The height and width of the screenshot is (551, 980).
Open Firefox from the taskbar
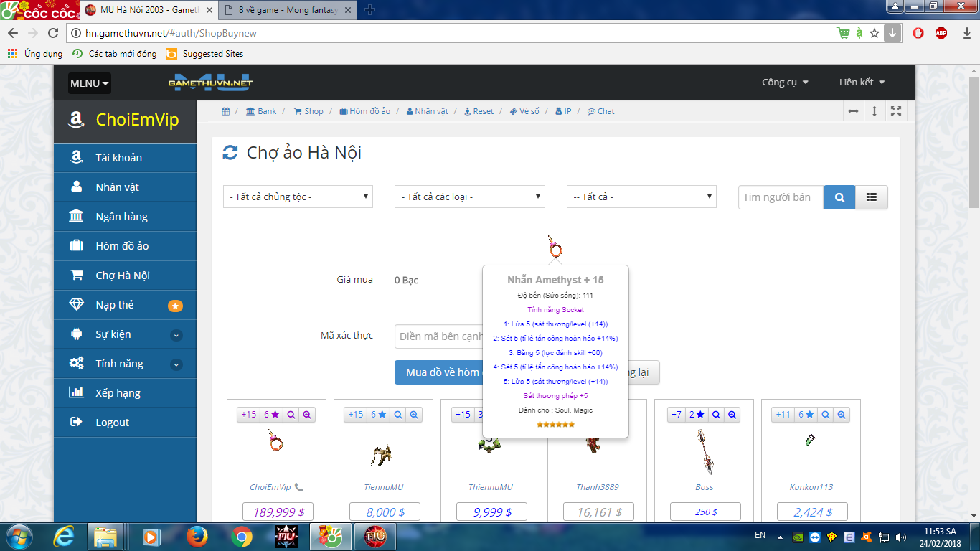(x=197, y=536)
